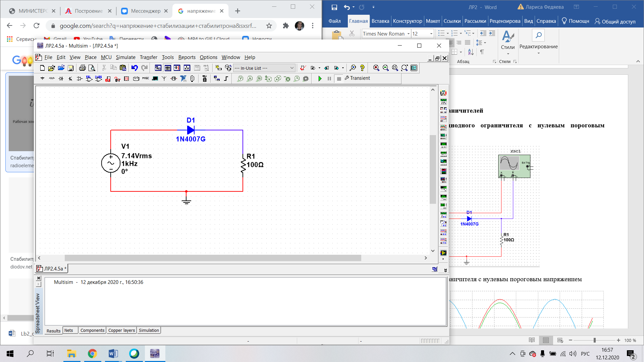Save the Multisim design
This screenshot has height=362, width=644.
(x=70, y=68)
